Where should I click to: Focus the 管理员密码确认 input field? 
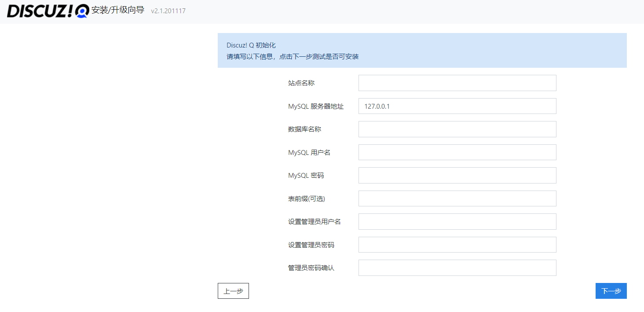click(457, 268)
